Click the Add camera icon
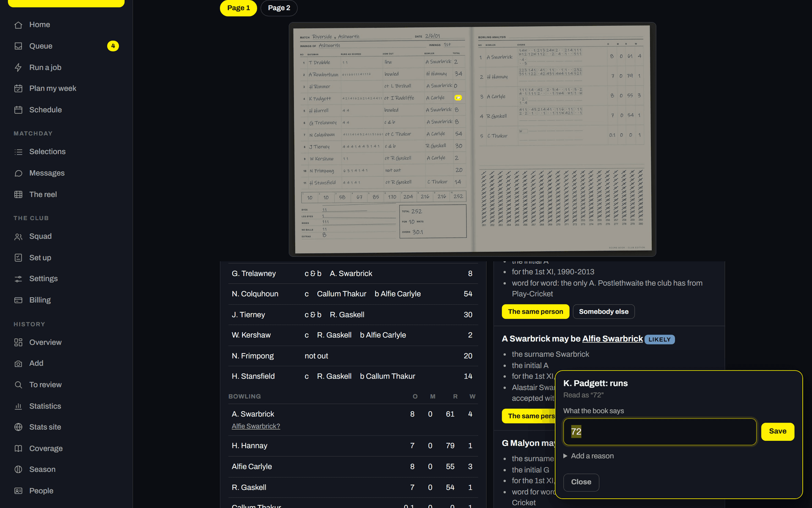812x508 pixels. pyautogui.click(x=18, y=364)
